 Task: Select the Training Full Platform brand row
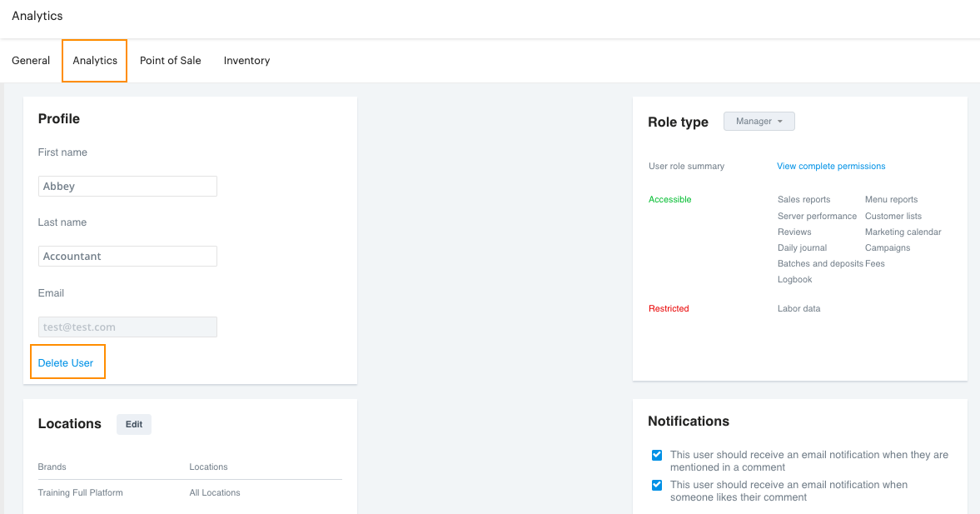point(80,492)
